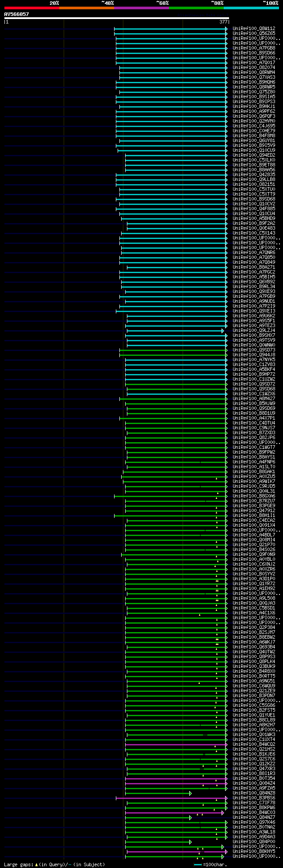The image size is (283, 868).
Task: Open hit UniRef100_Q8W112
Action: [254, 29]
